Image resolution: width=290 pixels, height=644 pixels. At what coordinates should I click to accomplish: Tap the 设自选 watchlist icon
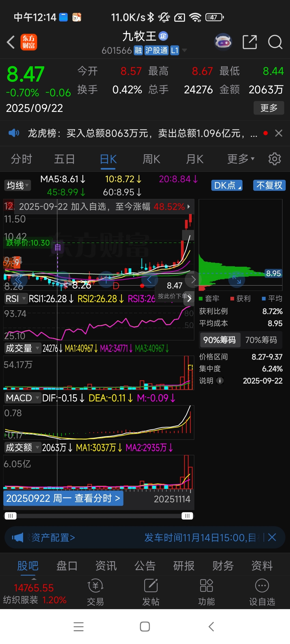[262, 592]
